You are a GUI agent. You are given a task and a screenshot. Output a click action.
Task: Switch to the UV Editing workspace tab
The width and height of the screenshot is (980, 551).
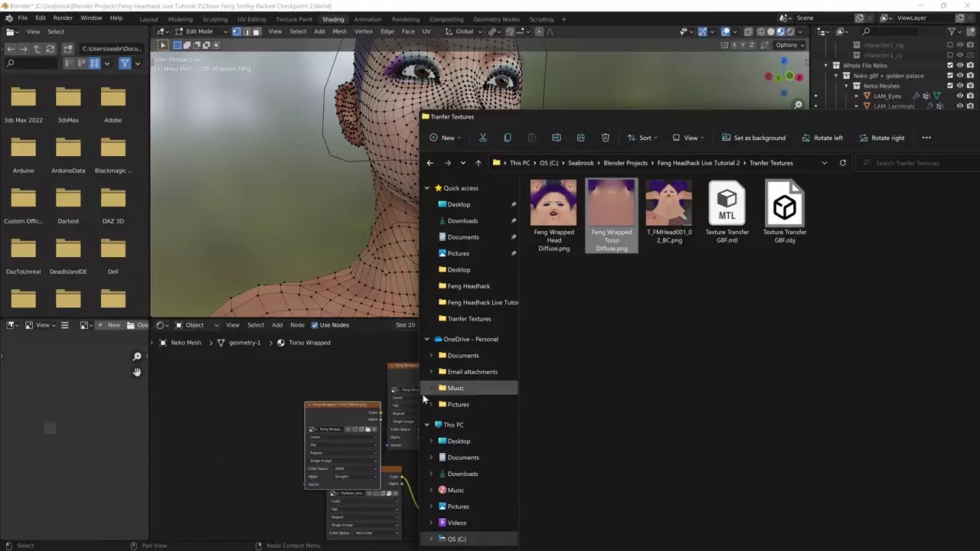(251, 19)
